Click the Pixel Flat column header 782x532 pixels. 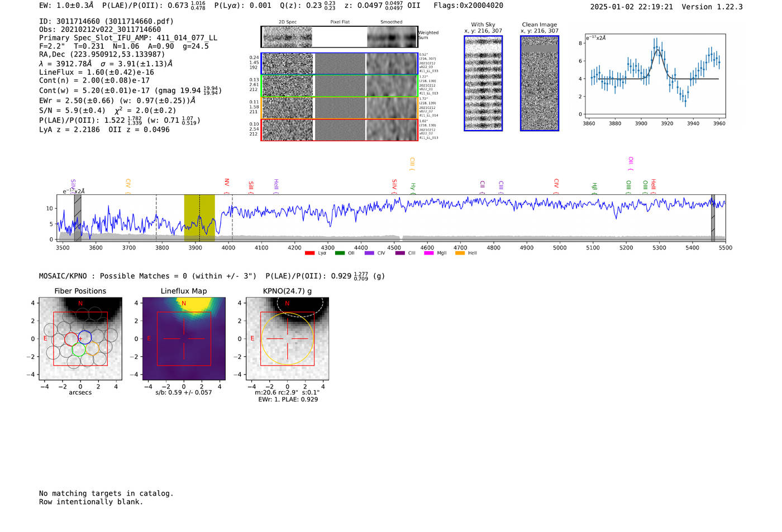click(x=340, y=22)
